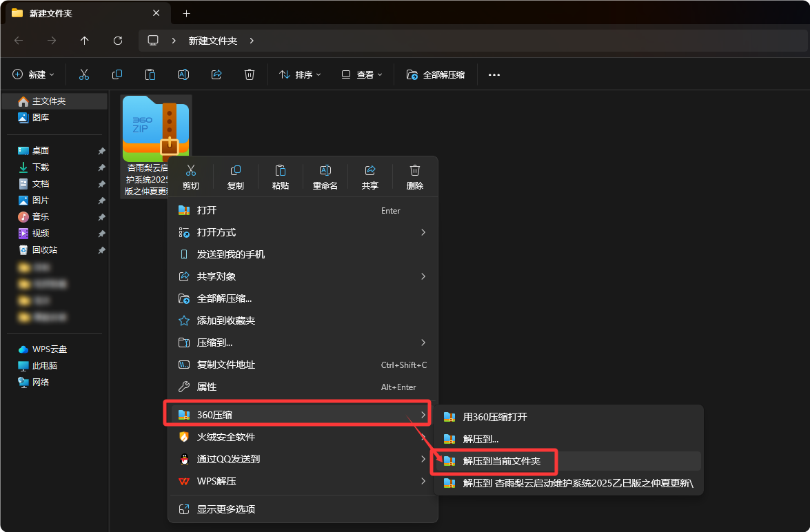The width and height of the screenshot is (810, 532).
Task: Open the 排序 sort dropdown
Action: [300, 75]
